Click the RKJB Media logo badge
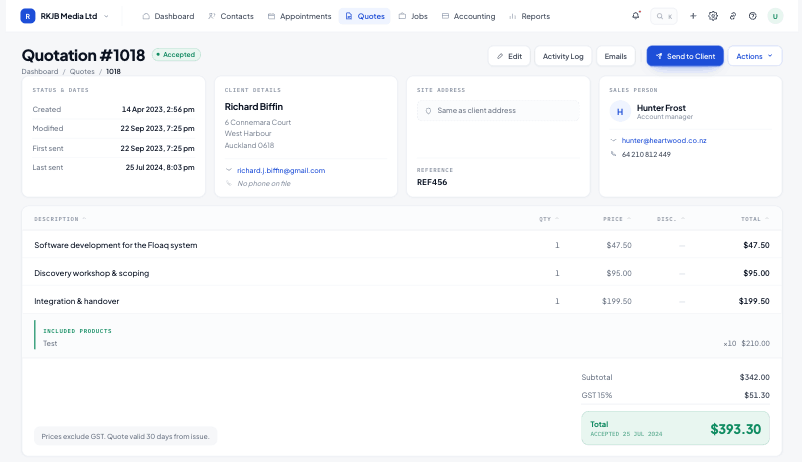This screenshot has width=802, height=462. 28,16
